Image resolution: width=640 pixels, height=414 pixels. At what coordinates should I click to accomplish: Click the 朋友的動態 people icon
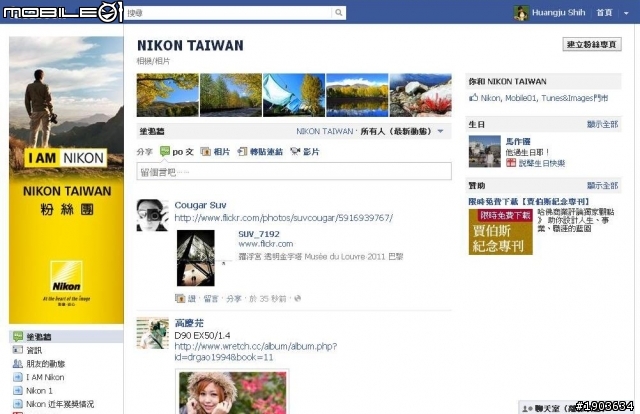(x=18, y=363)
